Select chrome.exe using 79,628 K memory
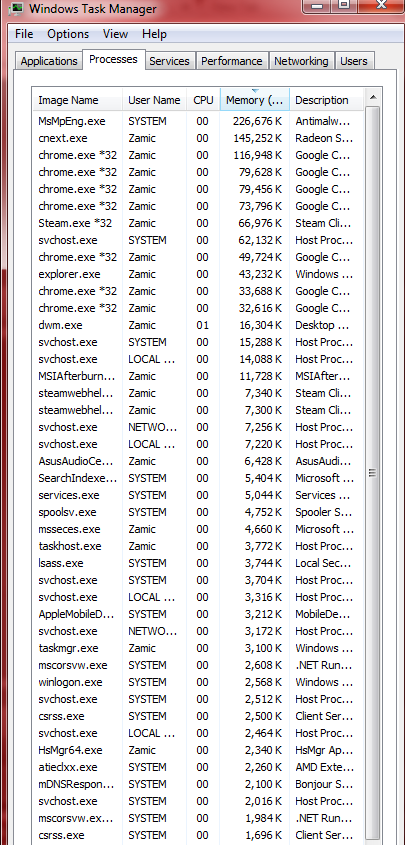The width and height of the screenshot is (405, 845). point(198,172)
